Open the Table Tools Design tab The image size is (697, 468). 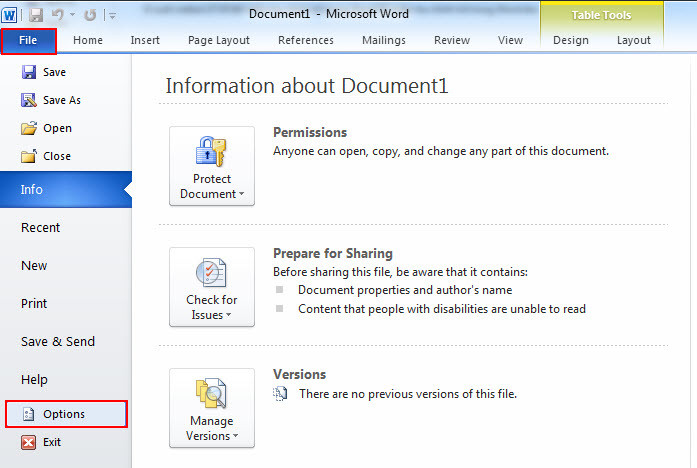tap(571, 40)
